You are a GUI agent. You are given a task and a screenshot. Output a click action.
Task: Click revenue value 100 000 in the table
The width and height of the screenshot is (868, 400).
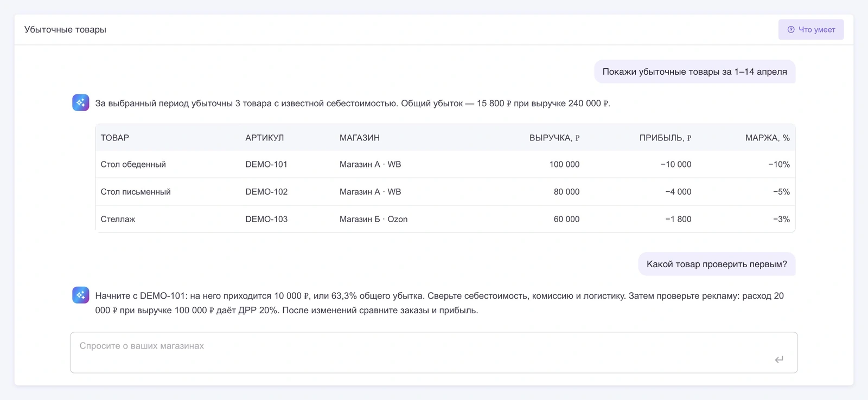[564, 164]
